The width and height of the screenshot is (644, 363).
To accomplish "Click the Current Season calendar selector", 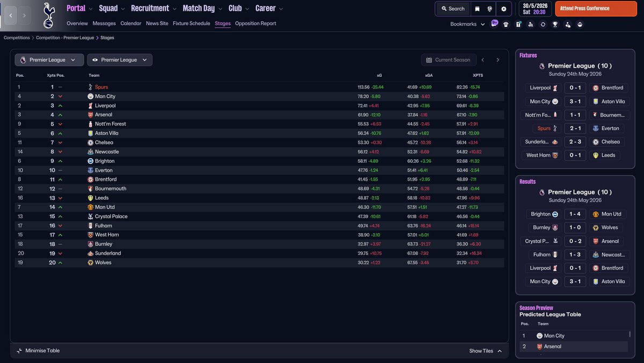I will click(449, 60).
